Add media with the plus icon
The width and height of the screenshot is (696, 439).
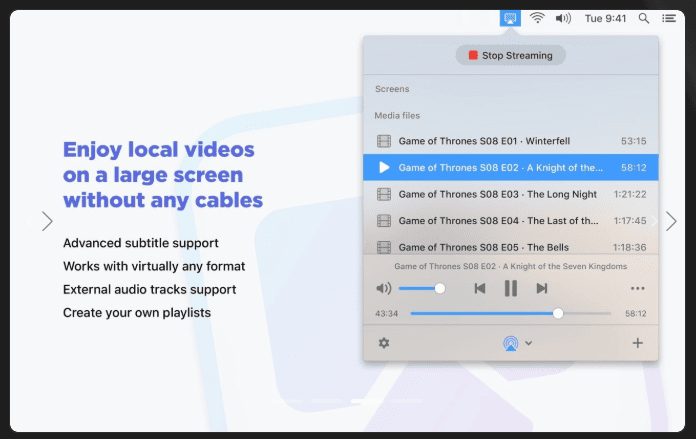point(637,343)
